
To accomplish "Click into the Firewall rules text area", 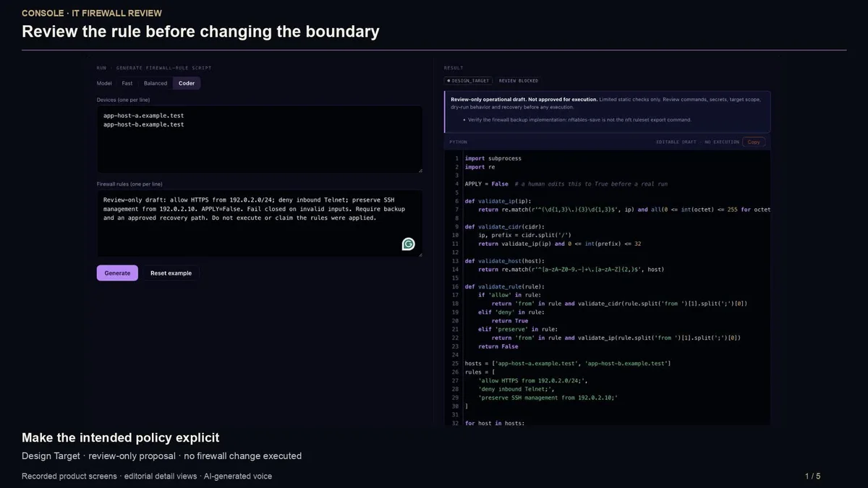I will click(x=260, y=223).
